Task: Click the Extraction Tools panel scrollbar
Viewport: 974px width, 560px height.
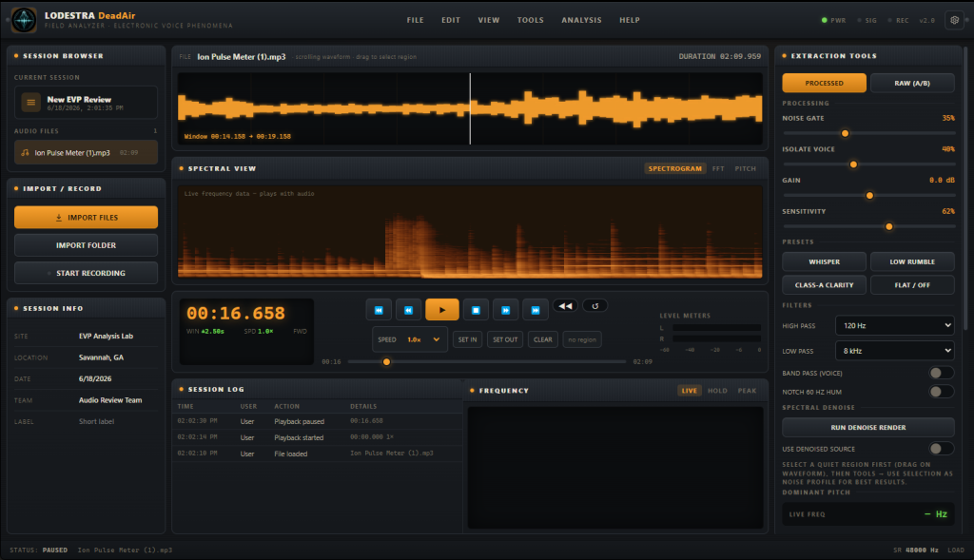Action: pyautogui.click(x=965, y=187)
